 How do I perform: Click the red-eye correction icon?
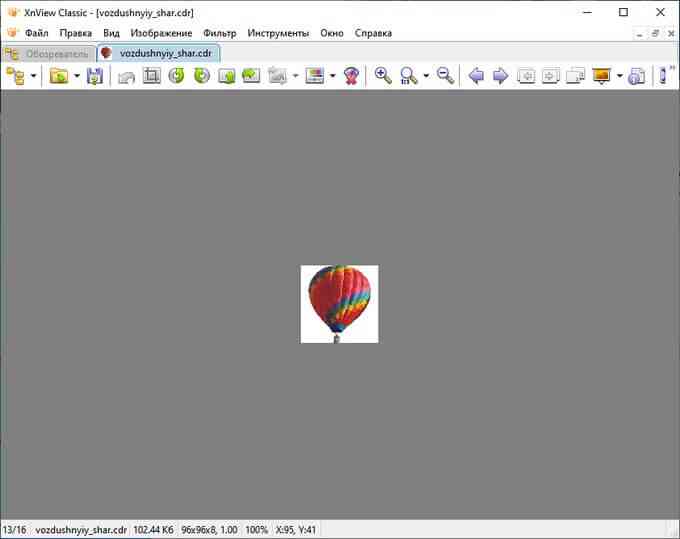click(351, 76)
